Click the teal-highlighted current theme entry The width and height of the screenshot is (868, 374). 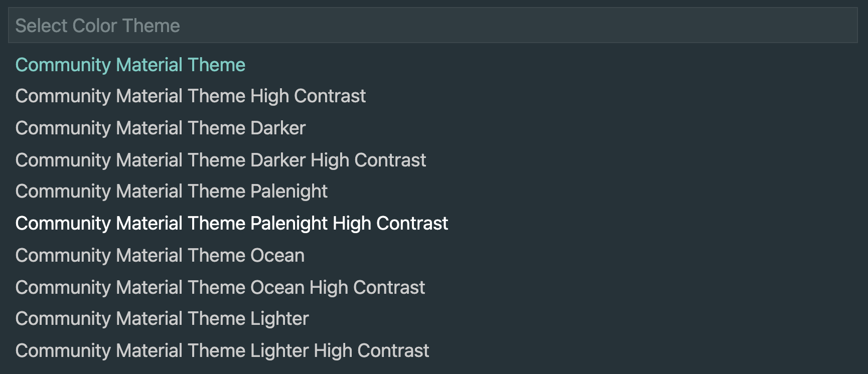pos(130,65)
